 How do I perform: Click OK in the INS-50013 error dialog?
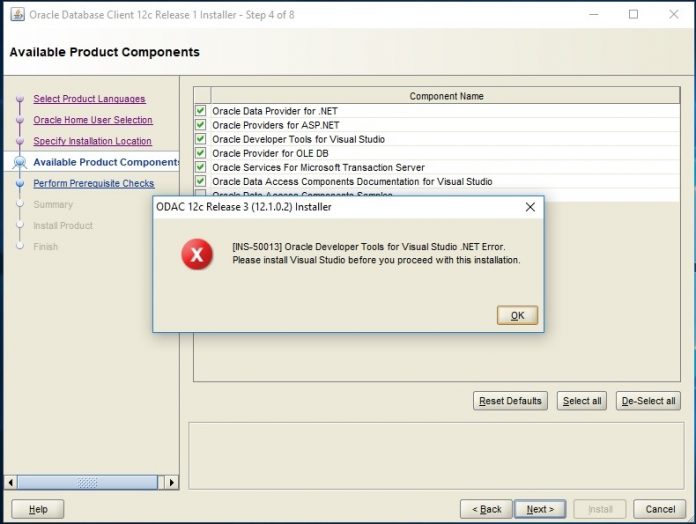pos(517,315)
